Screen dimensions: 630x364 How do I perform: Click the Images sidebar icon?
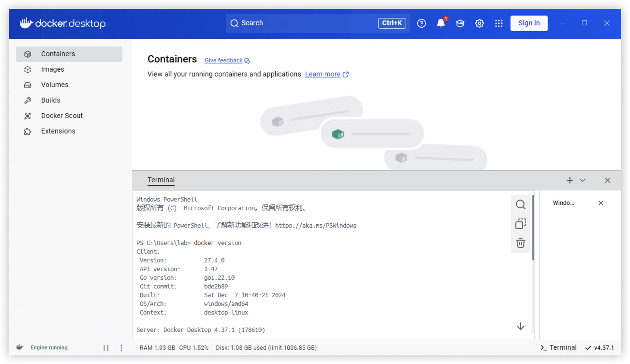pos(28,70)
